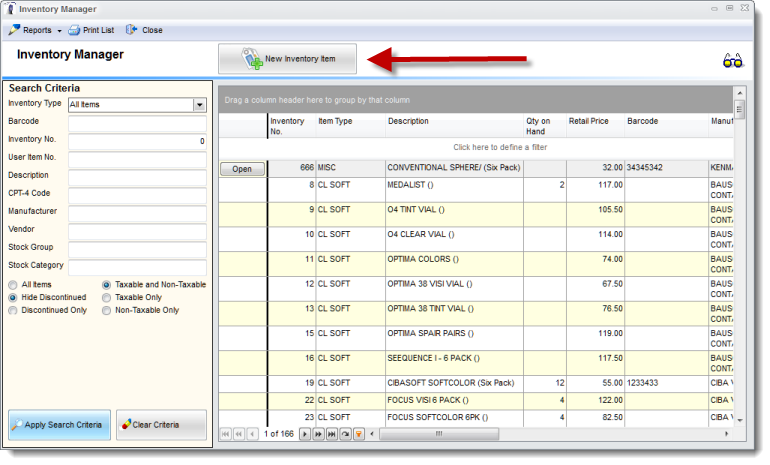Viewport: 770px width, 465px height.
Task: Expand the Inventory Type dropdown
Action: 199,105
